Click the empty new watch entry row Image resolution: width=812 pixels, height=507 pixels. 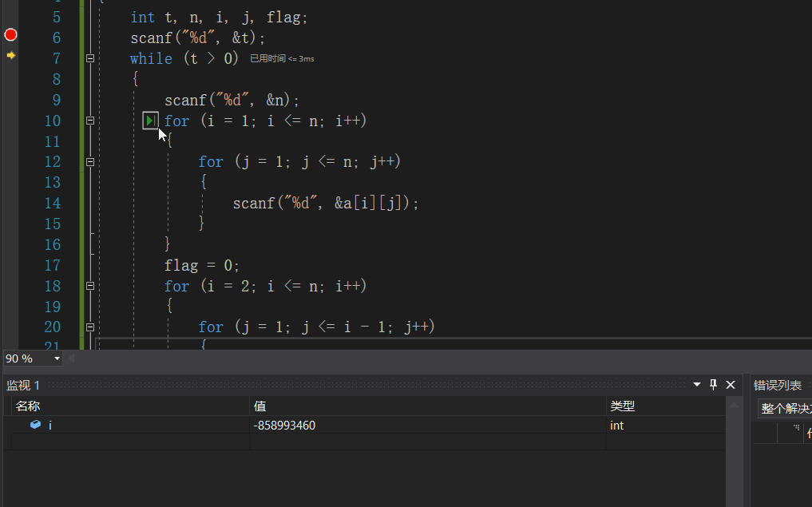pos(369,442)
